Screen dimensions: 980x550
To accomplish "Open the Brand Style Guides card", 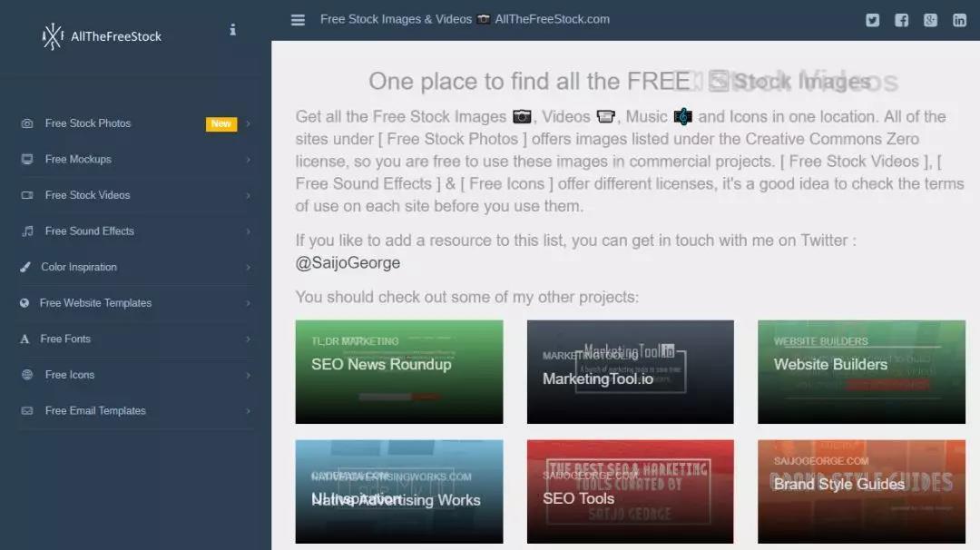I will (861, 491).
